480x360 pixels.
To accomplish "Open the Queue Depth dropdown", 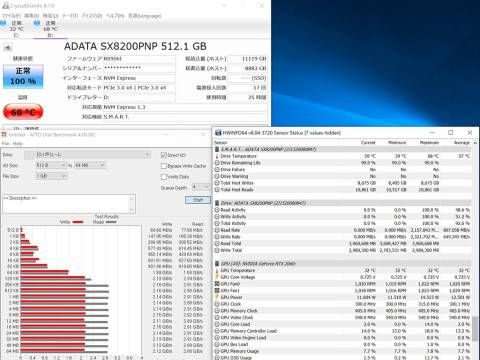I will pyautogui.click(x=201, y=187).
